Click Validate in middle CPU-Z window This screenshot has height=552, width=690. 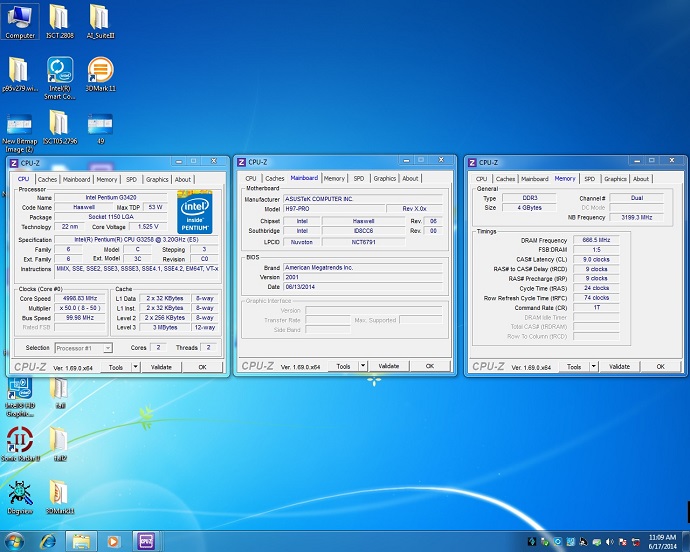pyautogui.click(x=389, y=366)
